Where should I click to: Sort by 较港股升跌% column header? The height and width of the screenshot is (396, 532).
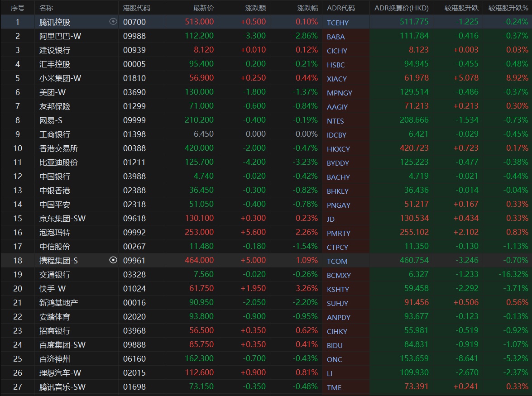[508, 8]
